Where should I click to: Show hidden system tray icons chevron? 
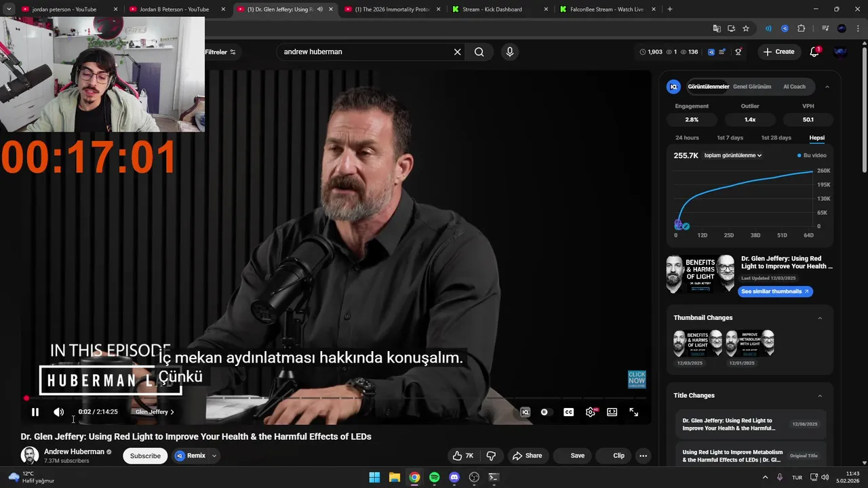point(766,477)
